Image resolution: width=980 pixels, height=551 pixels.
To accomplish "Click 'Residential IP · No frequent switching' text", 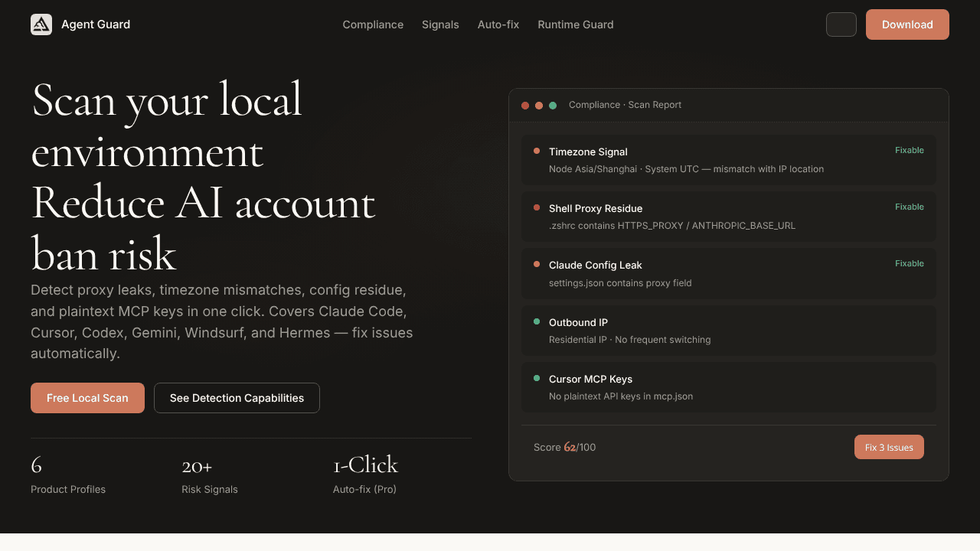I will [629, 340].
